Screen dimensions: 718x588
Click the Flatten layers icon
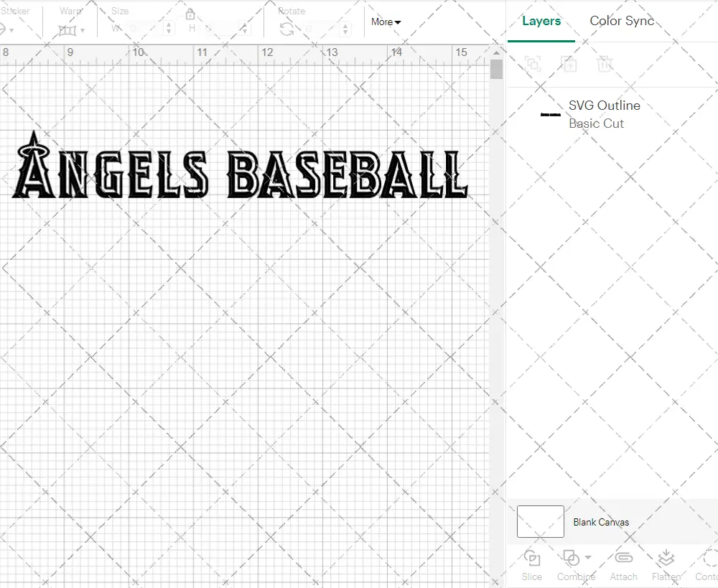pyautogui.click(x=666, y=559)
